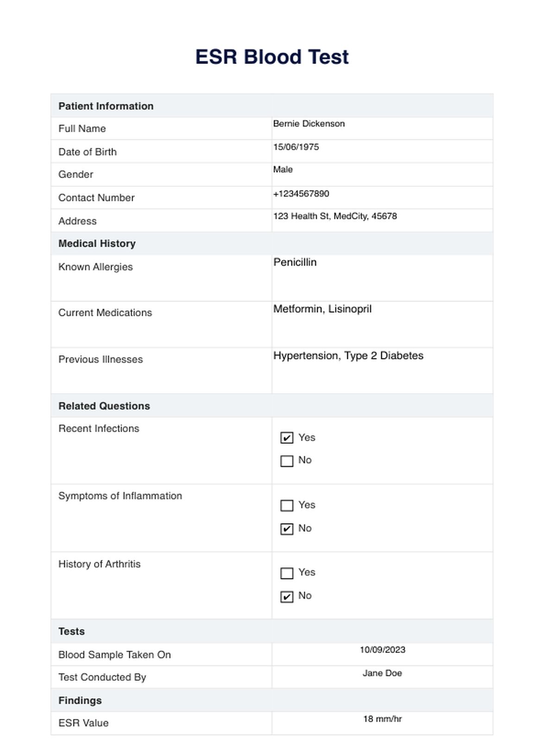
Task: Check Yes for Symptoms of Inflammation
Action: [287, 506]
